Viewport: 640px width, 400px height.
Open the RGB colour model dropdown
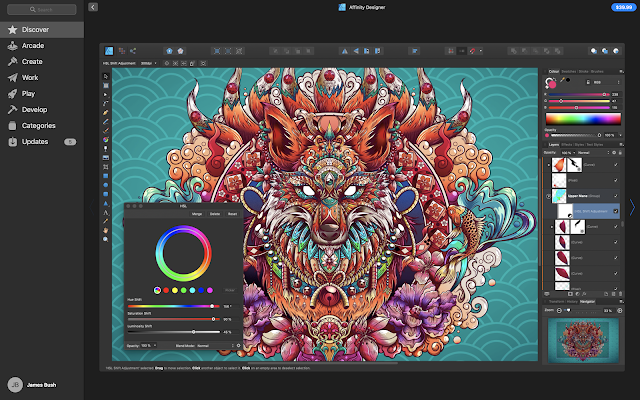(606, 82)
